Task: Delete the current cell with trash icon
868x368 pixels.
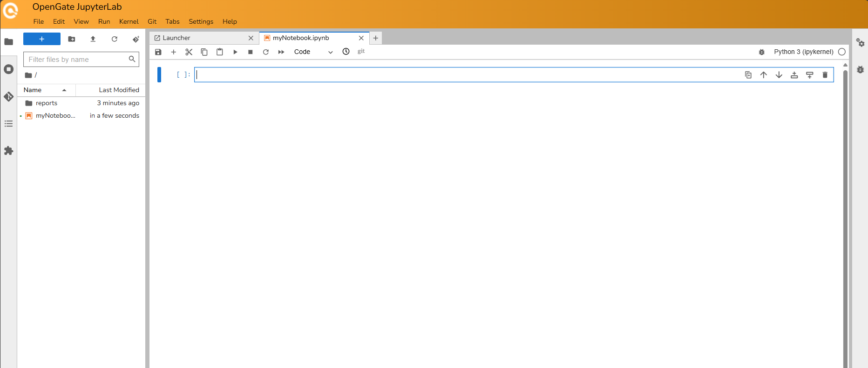Action: (825, 75)
